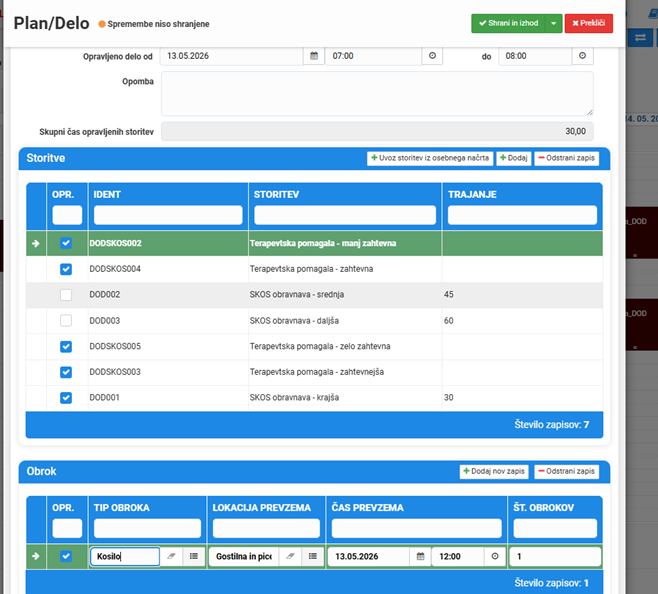Image resolution: width=658 pixels, height=594 pixels.
Task: Click Dodaj in Storitve panel
Action: tap(514, 158)
